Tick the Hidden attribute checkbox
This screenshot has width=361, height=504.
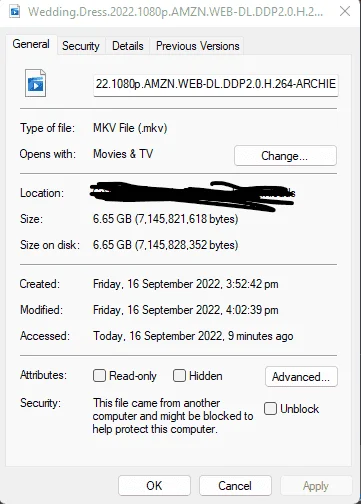[x=179, y=376]
